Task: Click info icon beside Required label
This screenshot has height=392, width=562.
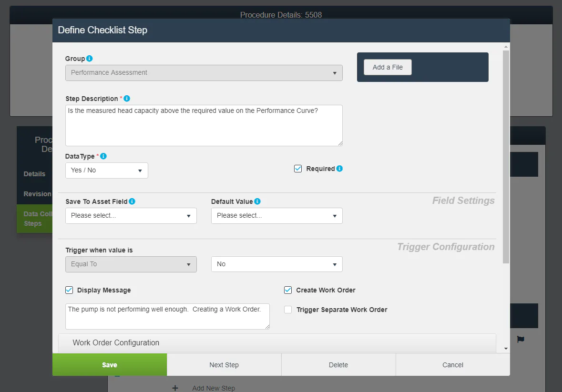Action: [x=339, y=169]
